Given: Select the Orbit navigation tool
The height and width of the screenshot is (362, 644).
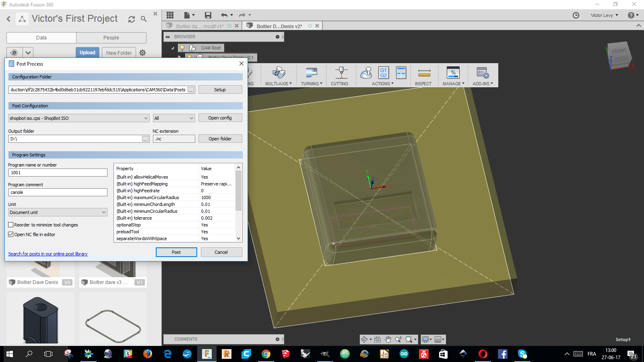Looking at the screenshot, I should click(x=364, y=339).
